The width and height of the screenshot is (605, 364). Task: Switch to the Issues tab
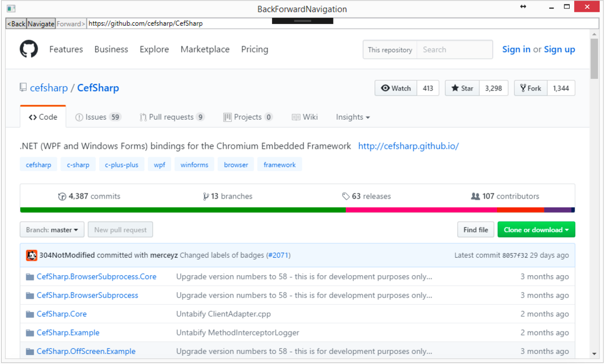[99, 117]
